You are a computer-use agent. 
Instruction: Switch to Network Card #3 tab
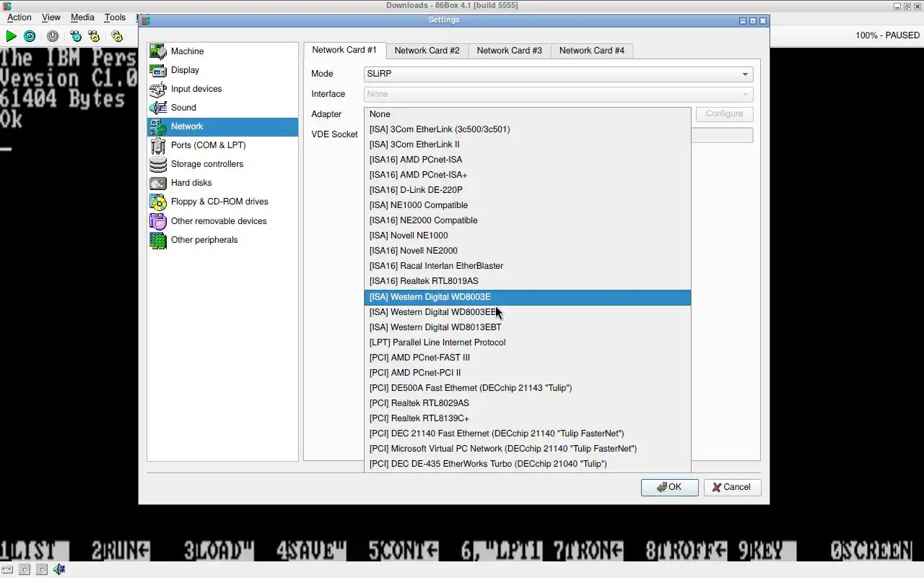click(x=509, y=51)
